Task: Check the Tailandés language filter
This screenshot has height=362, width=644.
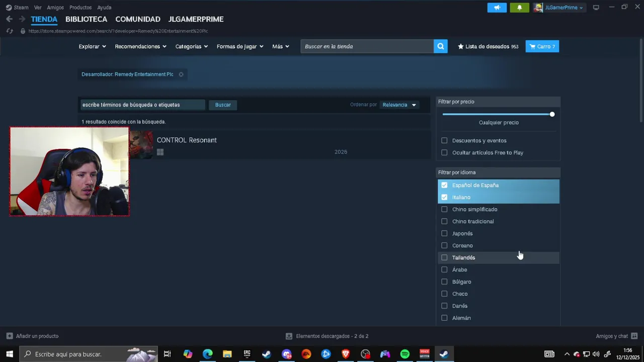Action: click(x=444, y=257)
